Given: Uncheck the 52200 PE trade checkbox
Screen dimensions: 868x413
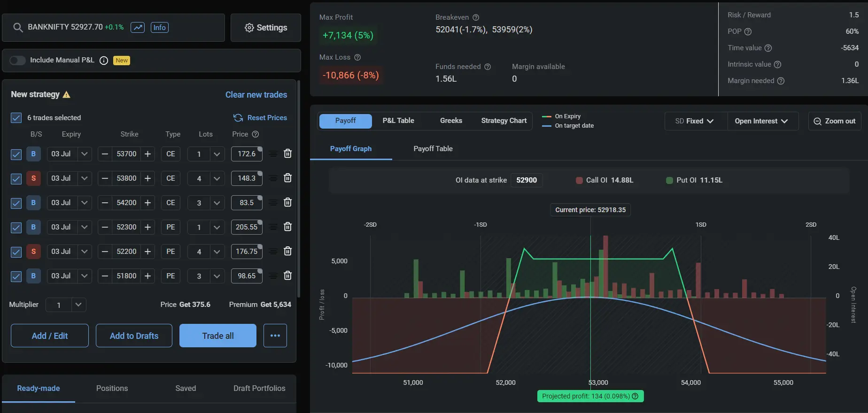Looking at the screenshot, I should (x=16, y=252).
